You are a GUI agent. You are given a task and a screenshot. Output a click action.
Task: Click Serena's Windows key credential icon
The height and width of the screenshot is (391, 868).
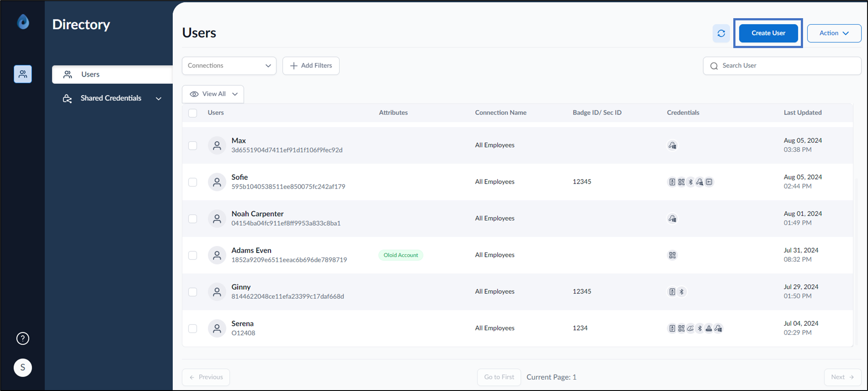coord(718,328)
